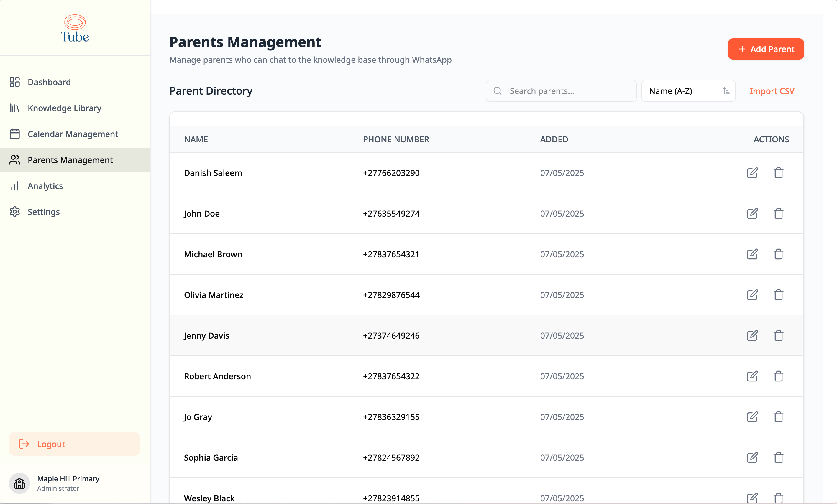Click the edit icon for John Doe

[x=752, y=213]
